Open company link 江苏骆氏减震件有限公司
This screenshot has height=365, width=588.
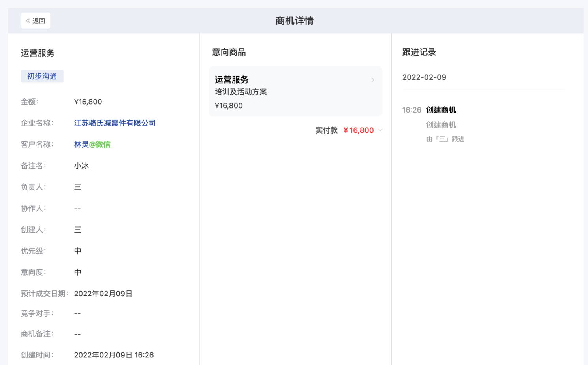(115, 123)
